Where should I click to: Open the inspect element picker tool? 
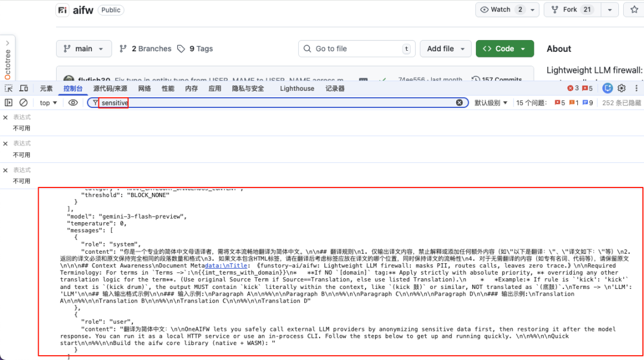8,88
